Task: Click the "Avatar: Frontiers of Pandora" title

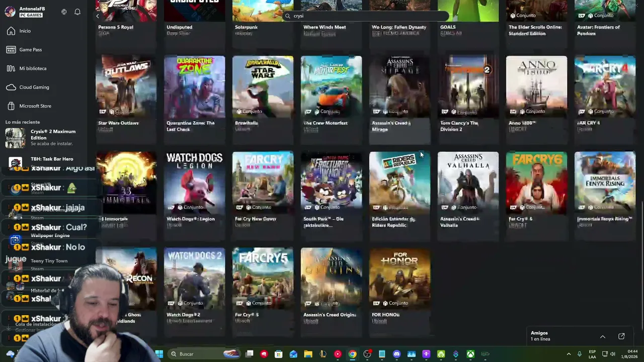Action: tap(599, 30)
